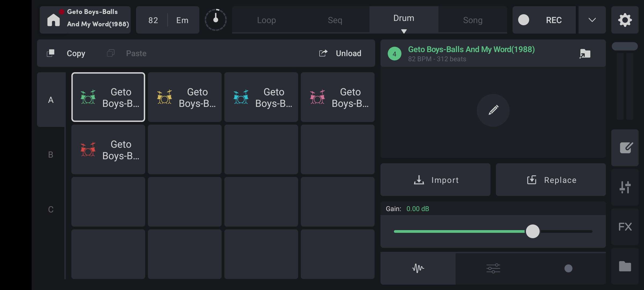The image size is (644, 290).
Task: Click the project title in header
Action: (98, 18)
